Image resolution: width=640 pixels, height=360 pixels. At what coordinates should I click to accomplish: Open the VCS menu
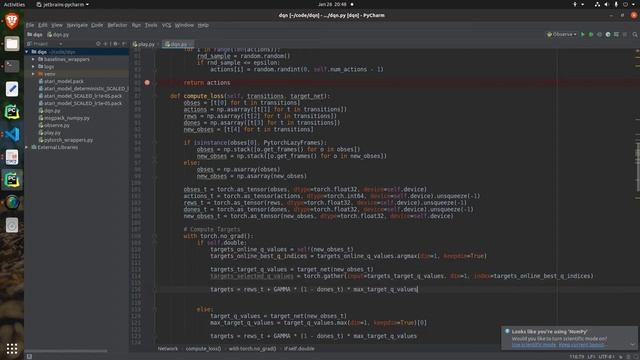166,25
